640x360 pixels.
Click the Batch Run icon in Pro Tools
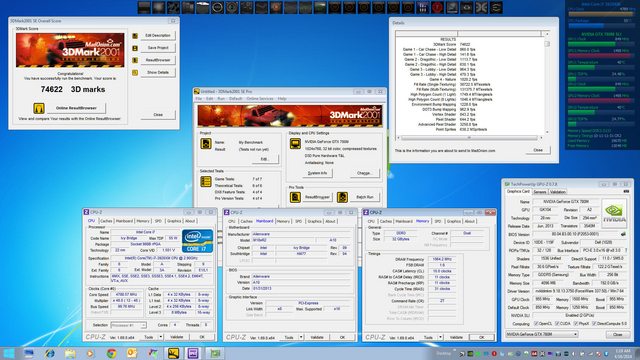(x=342, y=197)
